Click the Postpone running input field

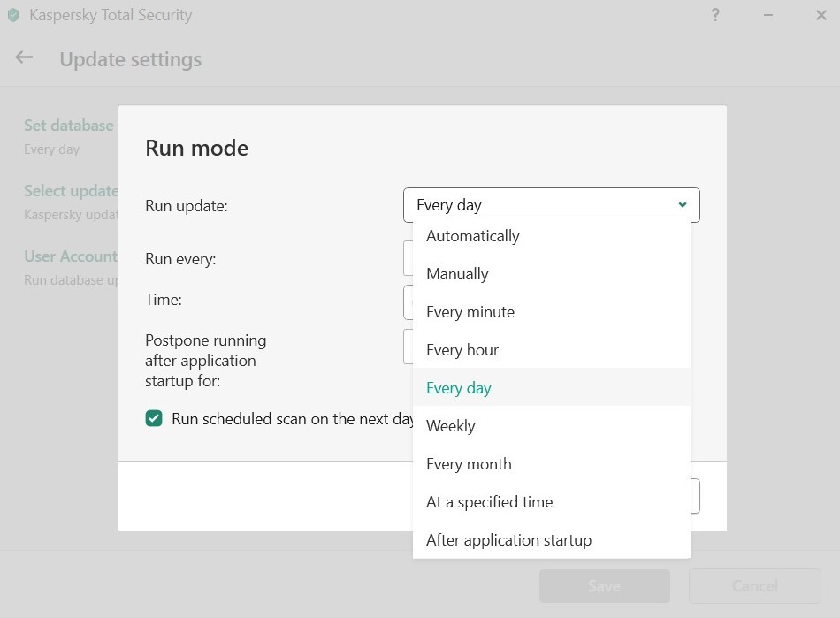point(409,347)
